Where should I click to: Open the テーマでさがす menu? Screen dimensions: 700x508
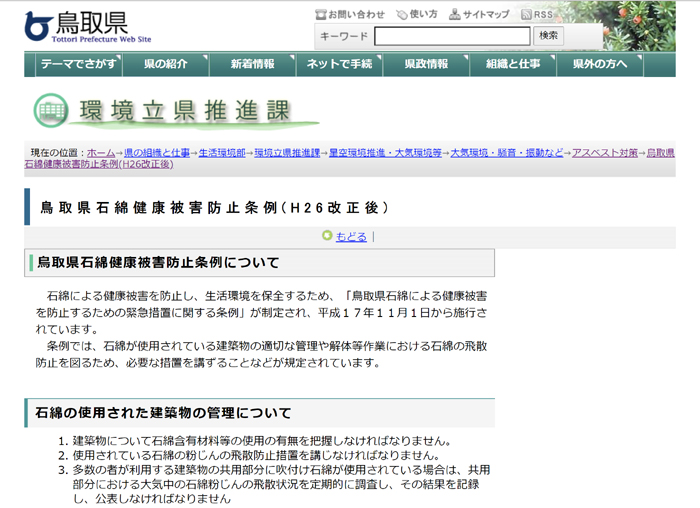click(77, 64)
